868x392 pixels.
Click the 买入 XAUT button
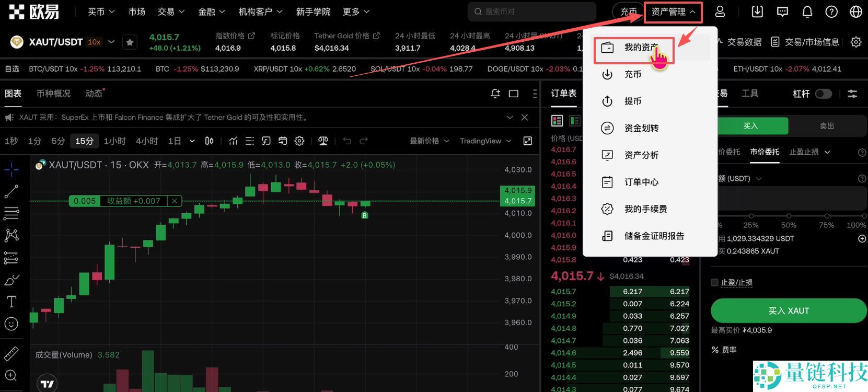(789, 310)
